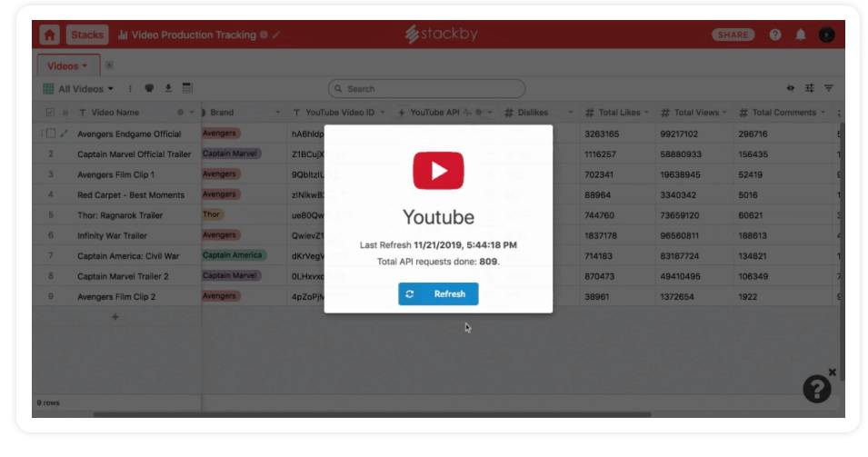Close the floating help widget with X
868x457 pixels.
(832, 373)
